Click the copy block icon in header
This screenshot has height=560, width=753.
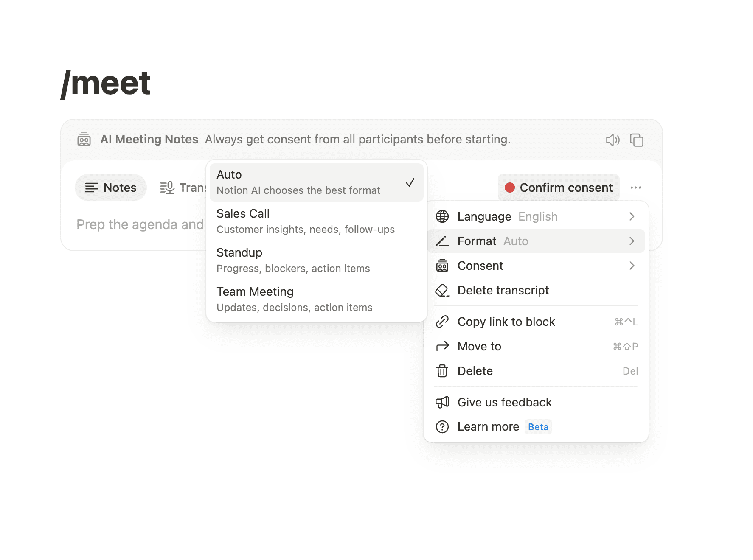coord(637,140)
